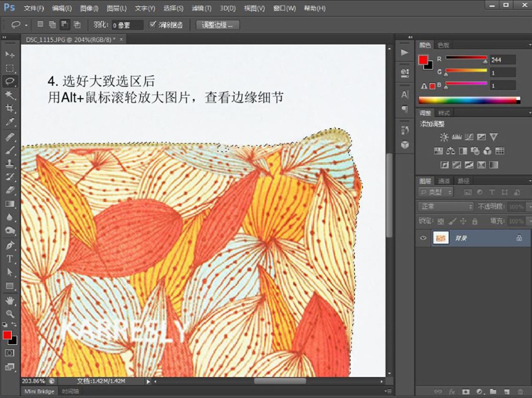Select the Magic Wand tool
Image resolution: width=532 pixels, height=398 pixels.
coord(10,95)
